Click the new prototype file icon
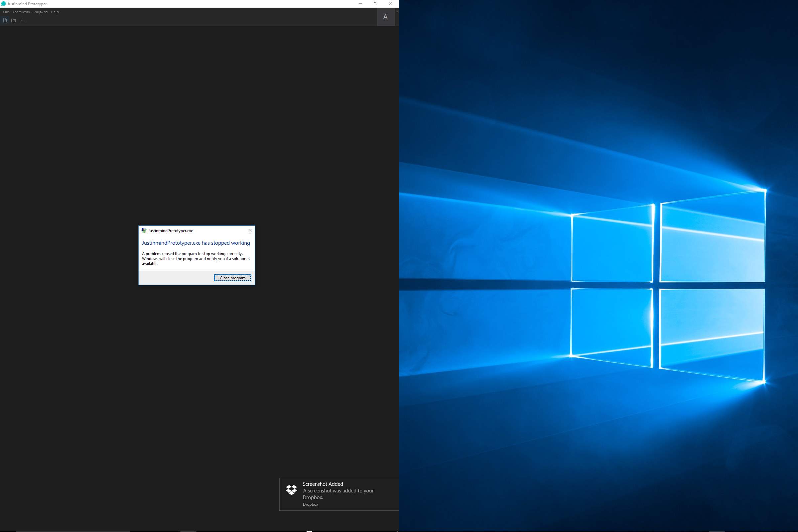Viewport: 798px width, 532px height. pyautogui.click(x=5, y=20)
